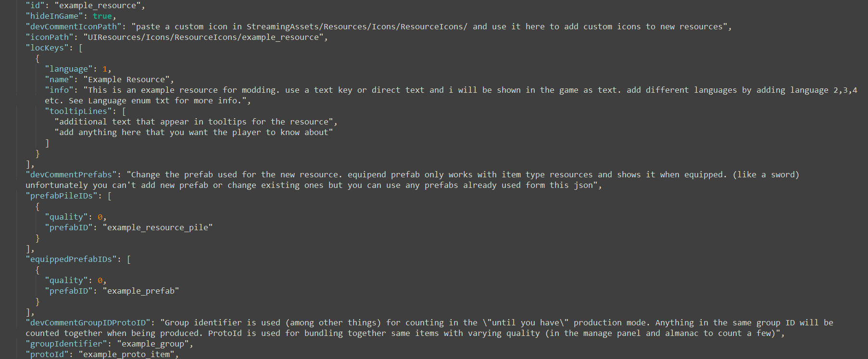Screen dimensions: 868x359
Task: Click the "id" key on the first line
Action: (x=35, y=6)
